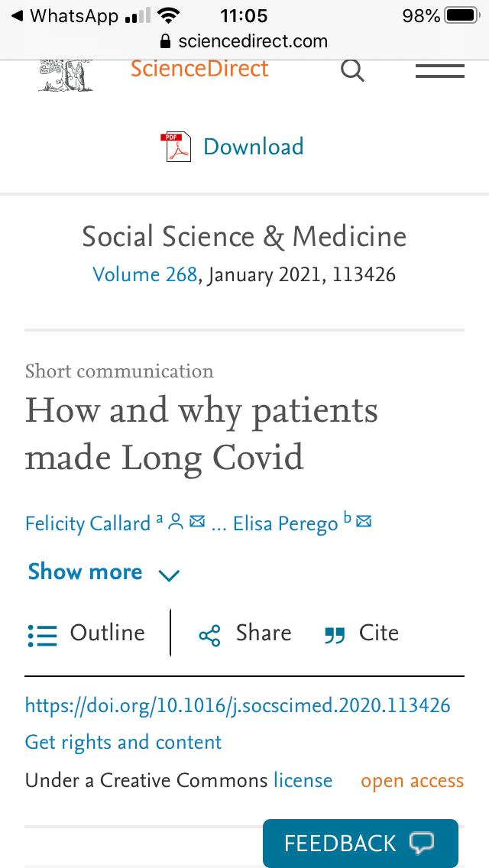This screenshot has width=489, height=868.
Task: Return to WhatsApp via back arrow
Action: (17, 16)
